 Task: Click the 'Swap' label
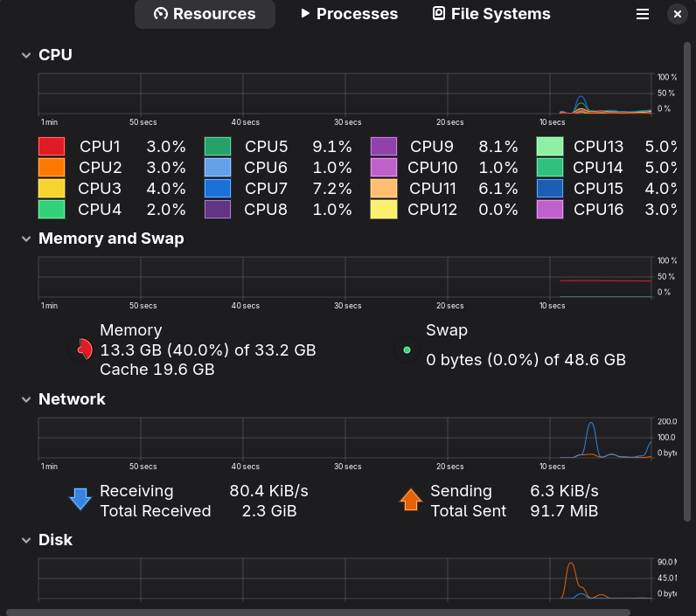[447, 330]
